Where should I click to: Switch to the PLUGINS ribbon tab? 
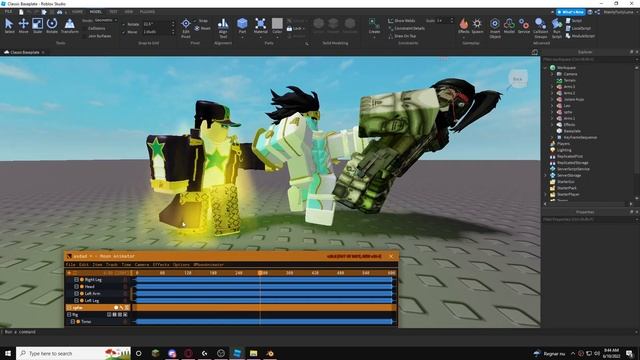pyautogui.click(x=147, y=12)
